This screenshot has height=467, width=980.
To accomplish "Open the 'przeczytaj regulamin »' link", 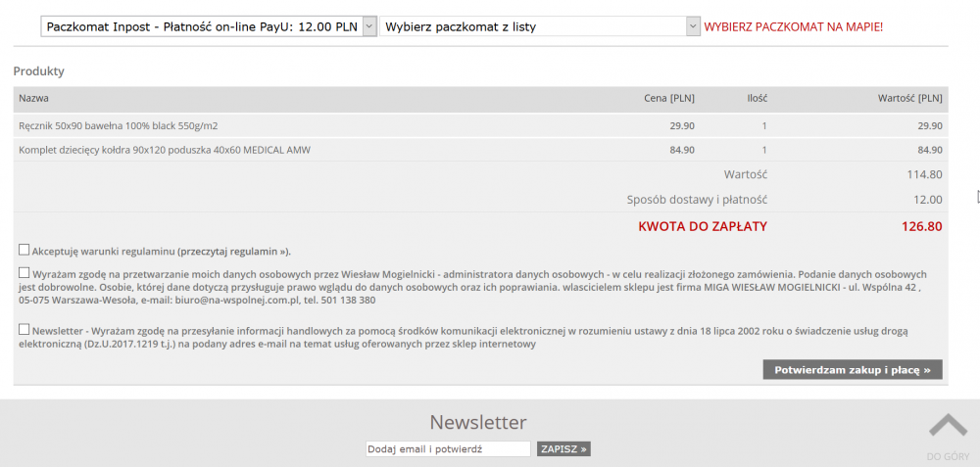I will point(232,253).
